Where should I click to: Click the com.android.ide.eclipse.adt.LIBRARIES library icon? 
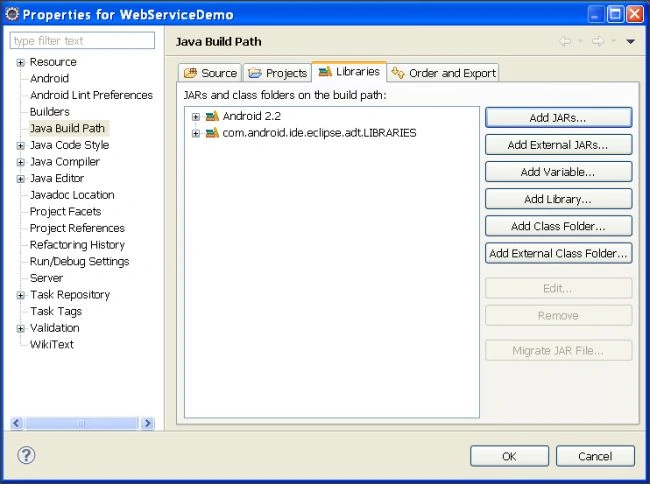point(212,133)
